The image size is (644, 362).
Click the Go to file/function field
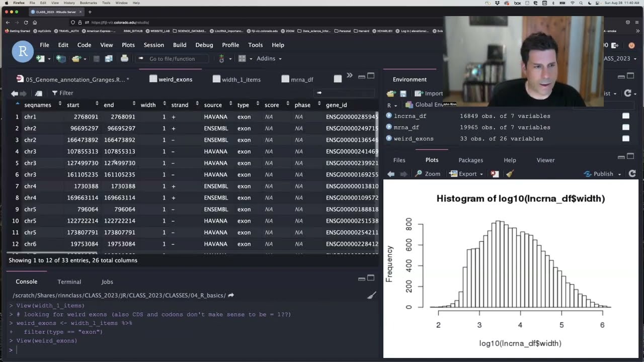172,59
